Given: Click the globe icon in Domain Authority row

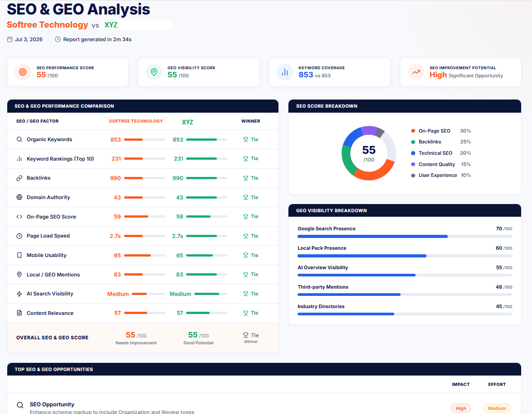Looking at the screenshot, I should tap(19, 197).
